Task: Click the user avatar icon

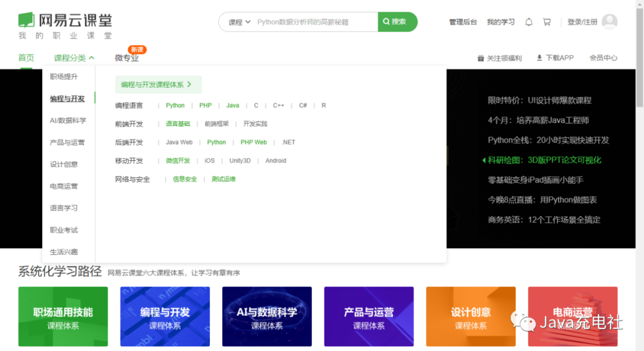Action: (x=609, y=21)
